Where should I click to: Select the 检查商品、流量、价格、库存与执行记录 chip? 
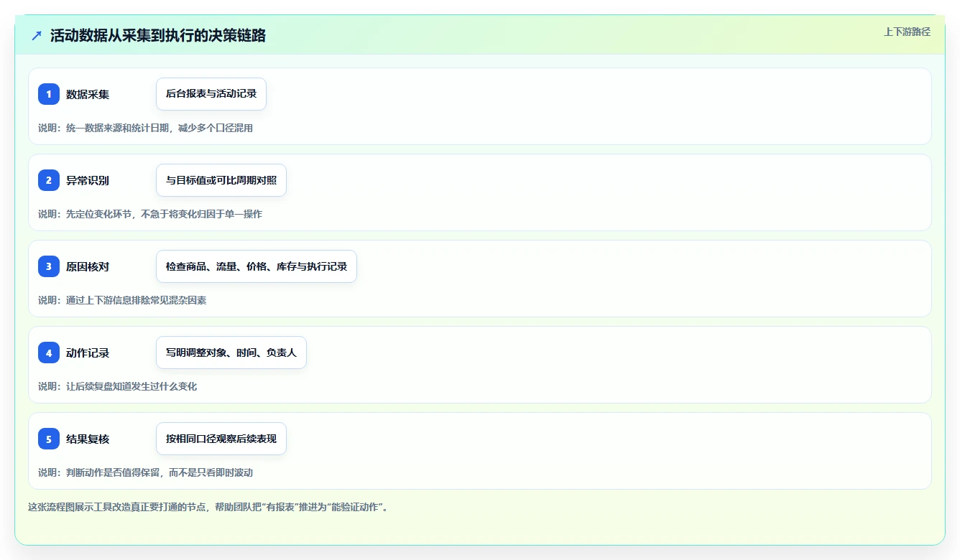(x=257, y=266)
